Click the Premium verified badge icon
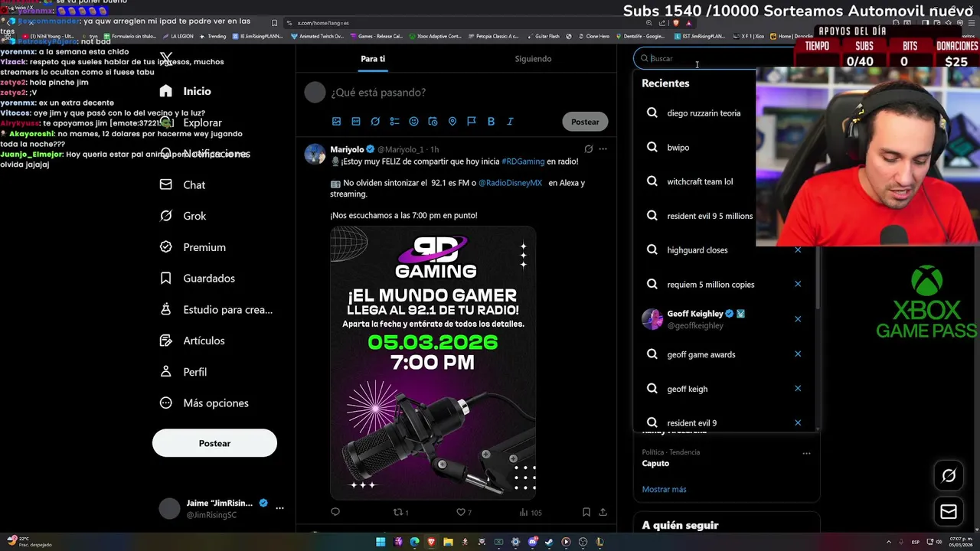The height and width of the screenshot is (551, 980). (x=165, y=247)
